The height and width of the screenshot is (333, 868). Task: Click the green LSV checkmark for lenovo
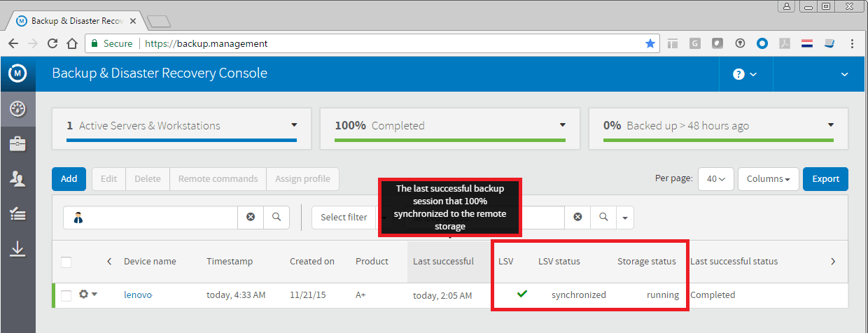[x=521, y=294]
